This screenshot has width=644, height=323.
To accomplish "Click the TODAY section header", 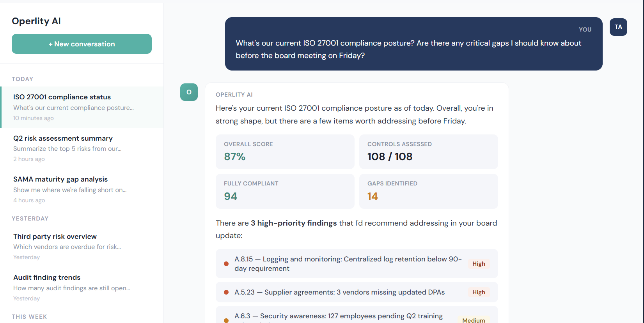I will click(22, 79).
